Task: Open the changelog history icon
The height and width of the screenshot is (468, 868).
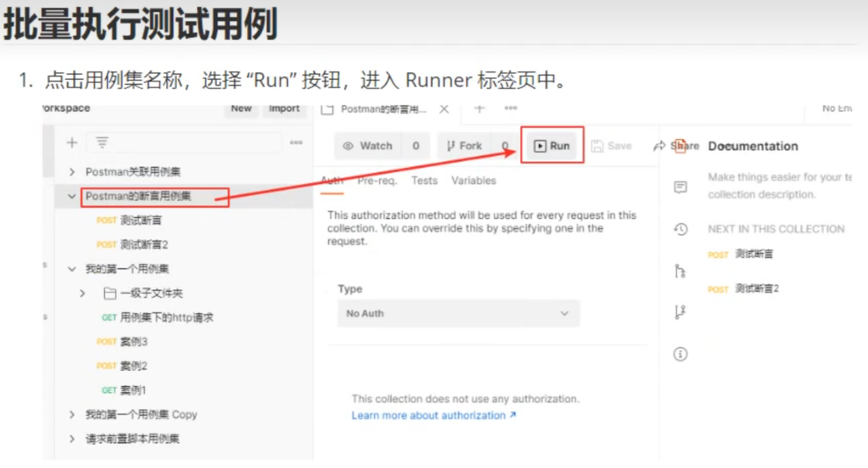Action: [x=680, y=229]
